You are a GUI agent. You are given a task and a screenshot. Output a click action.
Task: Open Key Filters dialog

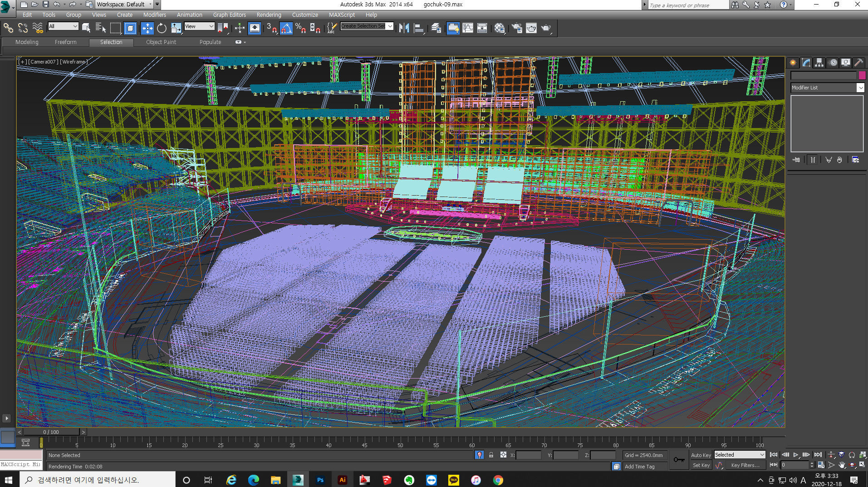tap(745, 465)
